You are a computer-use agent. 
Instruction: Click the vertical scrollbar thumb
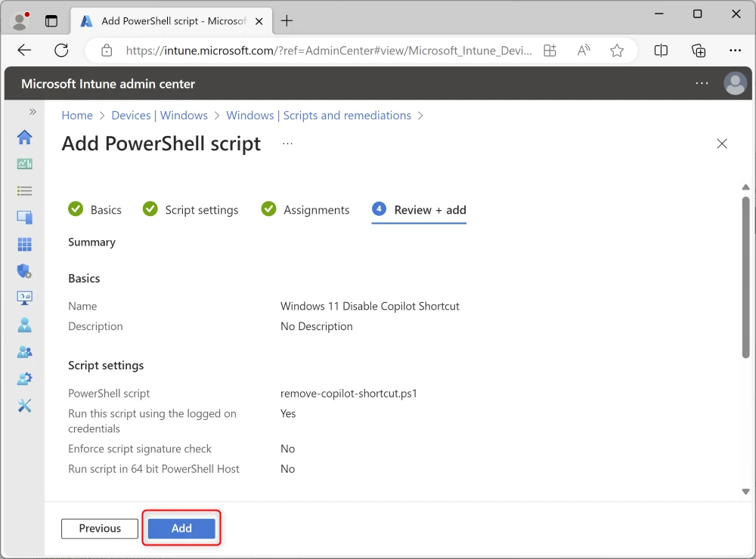pos(746,277)
